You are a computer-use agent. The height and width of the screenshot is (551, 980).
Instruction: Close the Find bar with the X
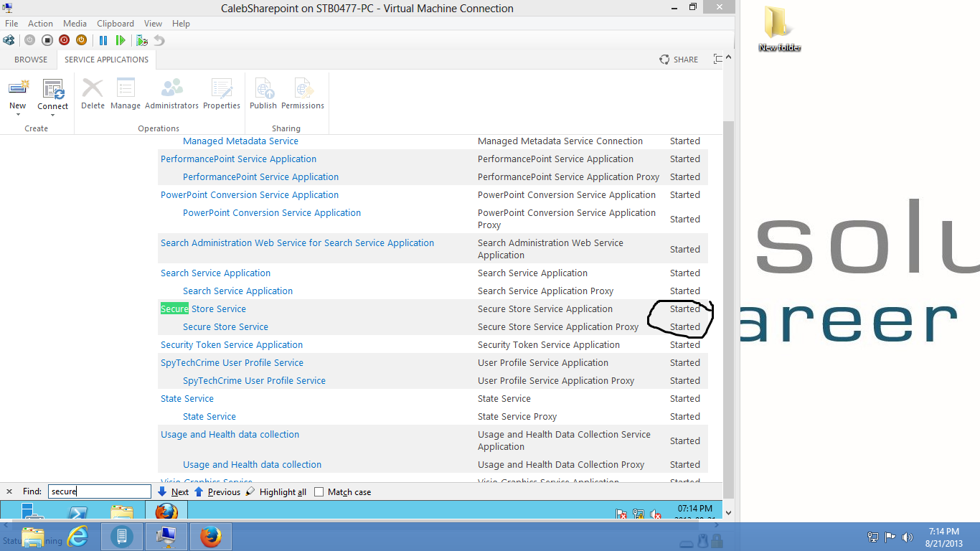(x=9, y=491)
